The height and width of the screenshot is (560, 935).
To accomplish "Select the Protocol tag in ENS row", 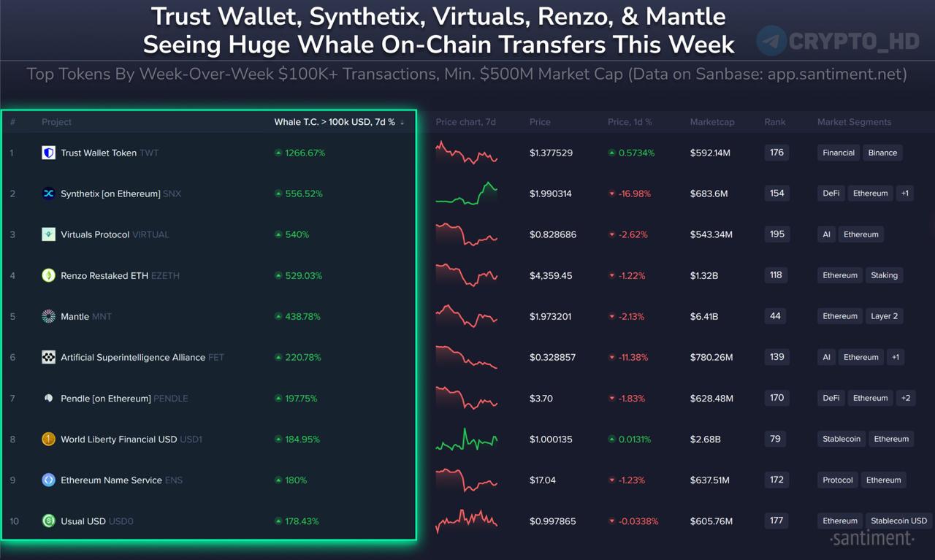I will point(838,480).
